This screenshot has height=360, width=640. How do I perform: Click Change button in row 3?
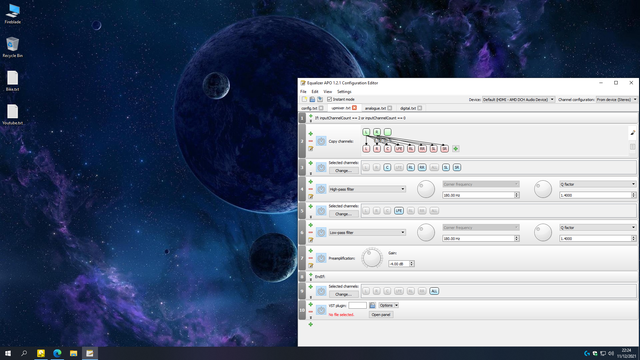(344, 171)
